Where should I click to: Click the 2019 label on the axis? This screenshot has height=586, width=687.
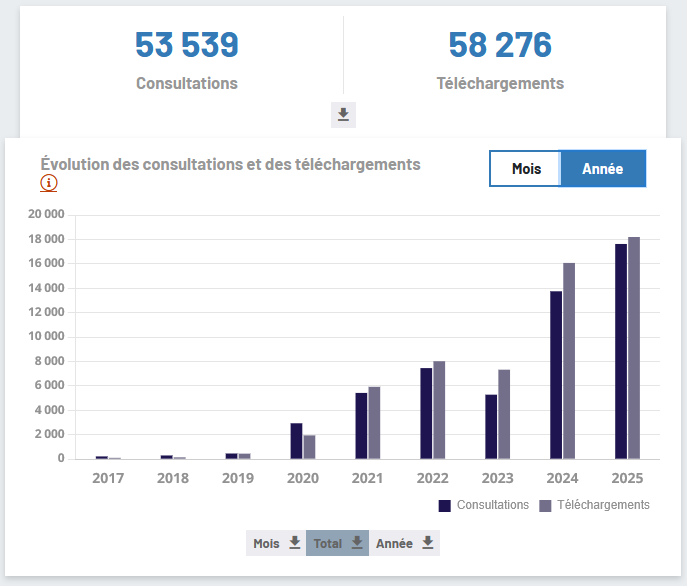coord(237,478)
